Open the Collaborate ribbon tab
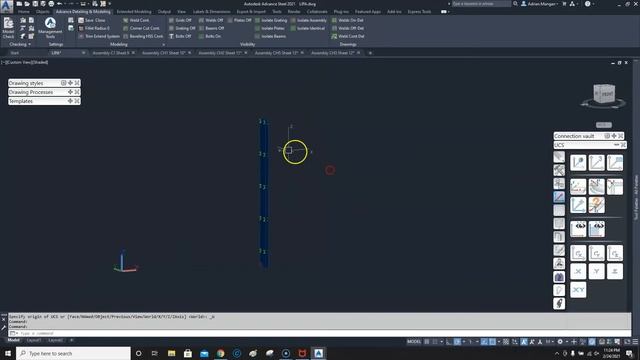The height and width of the screenshot is (360, 640). click(x=317, y=11)
